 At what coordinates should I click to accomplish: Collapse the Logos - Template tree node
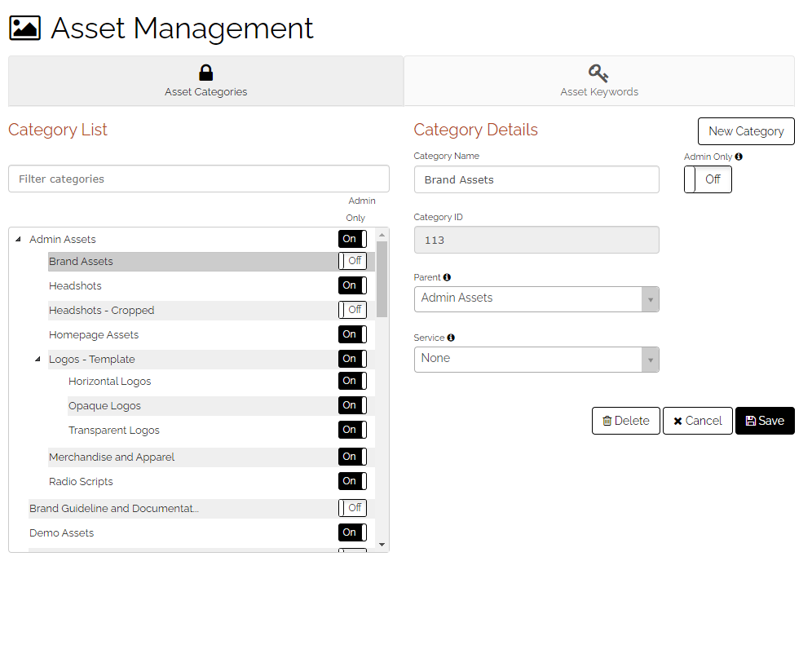[38, 359]
